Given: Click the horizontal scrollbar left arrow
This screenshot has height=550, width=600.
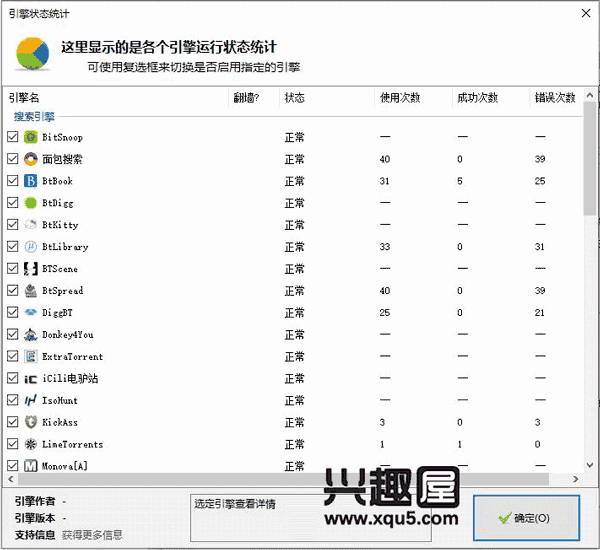Looking at the screenshot, I should pos(10,479).
